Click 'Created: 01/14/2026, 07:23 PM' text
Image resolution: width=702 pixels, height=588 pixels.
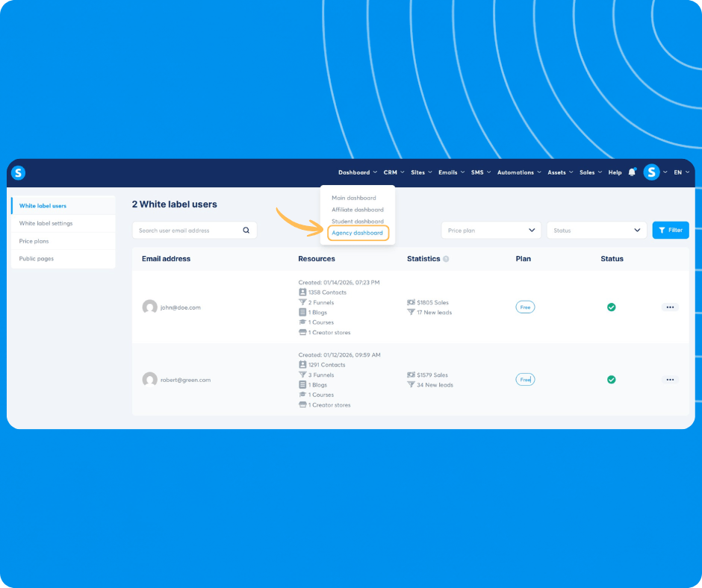(339, 282)
